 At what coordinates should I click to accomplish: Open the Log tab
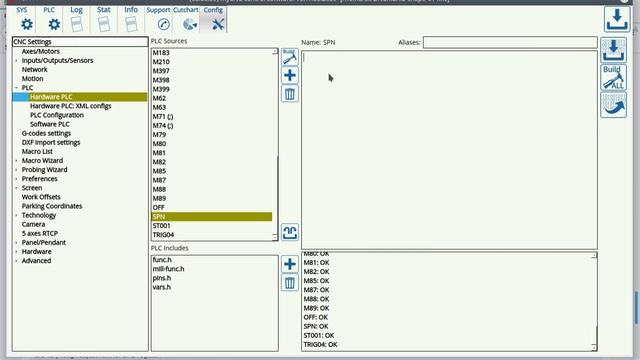tap(76, 19)
